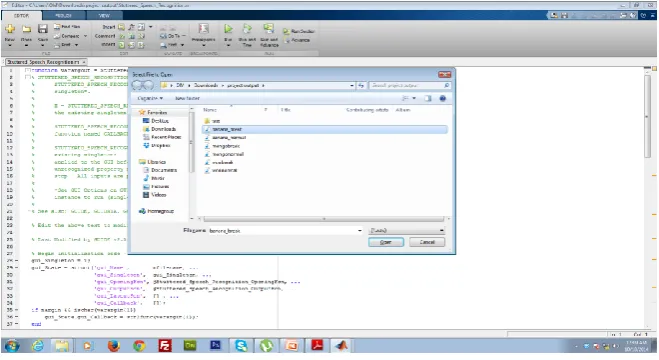Click the Help icon in the file dialog
The image size is (659, 360).
point(443,98)
